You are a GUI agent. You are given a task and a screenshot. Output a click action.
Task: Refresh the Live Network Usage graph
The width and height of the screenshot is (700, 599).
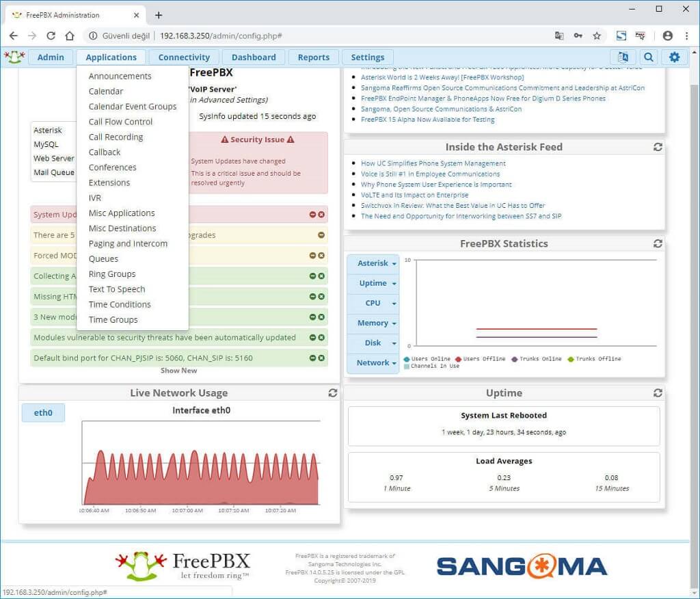(x=333, y=392)
